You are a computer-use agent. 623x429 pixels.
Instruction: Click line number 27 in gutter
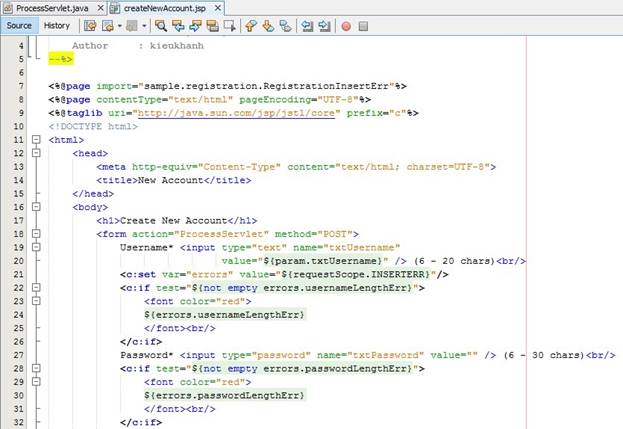point(18,355)
